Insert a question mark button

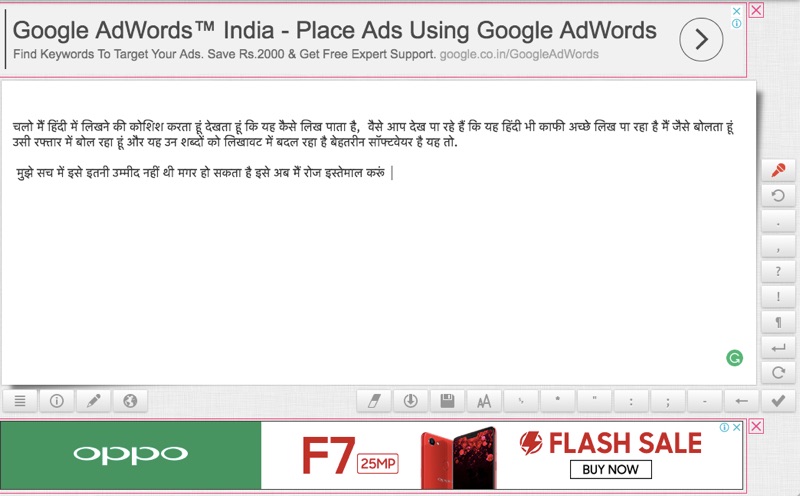tap(778, 271)
